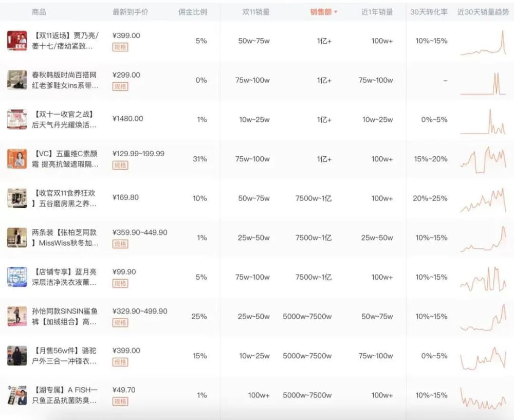Select 销售额 7500w~1亿 of 蓝月亮 row
This screenshot has height=420, width=514.
tap(314, 277)
